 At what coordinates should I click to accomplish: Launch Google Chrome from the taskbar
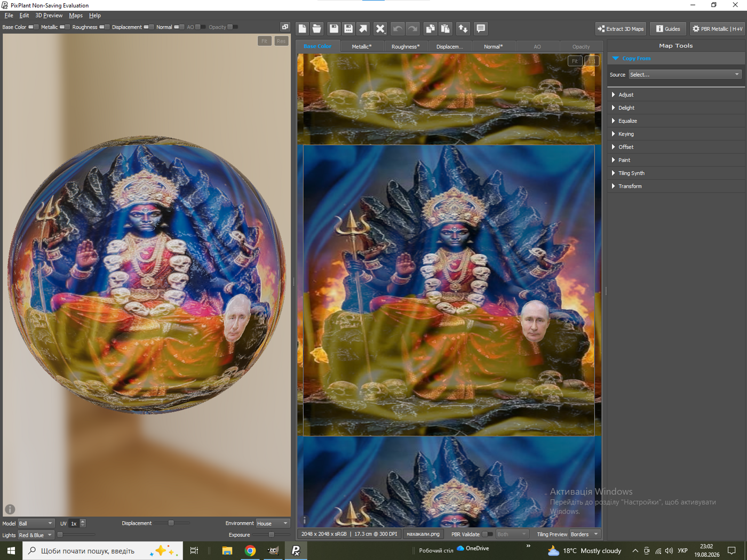[x=250, y=550]
